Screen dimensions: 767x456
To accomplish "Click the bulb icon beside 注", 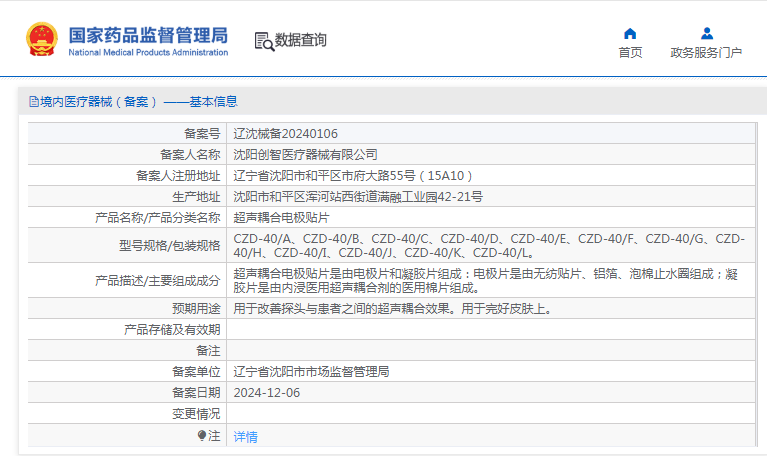I will click(202, 435).
